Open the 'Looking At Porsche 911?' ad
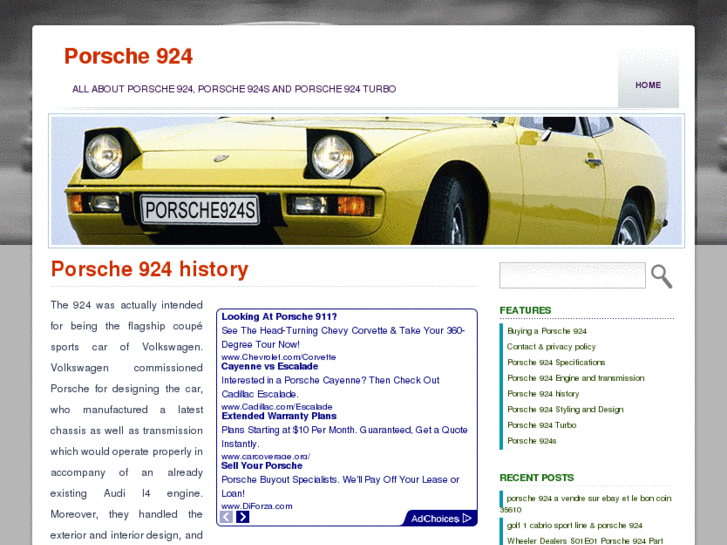This screenshot has width=727, height=545. [x=279, y=317]
